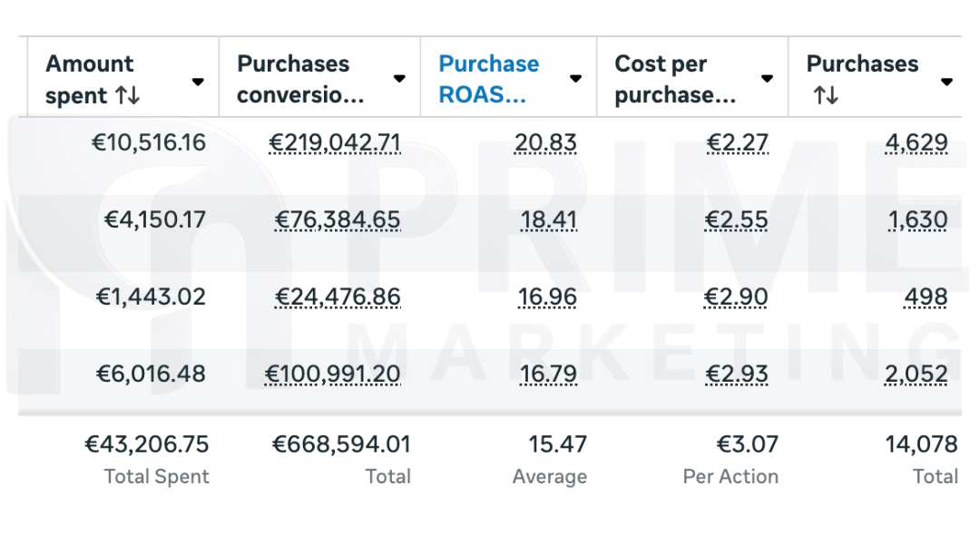Select the Cost per purchase header

tap(675, 79)
